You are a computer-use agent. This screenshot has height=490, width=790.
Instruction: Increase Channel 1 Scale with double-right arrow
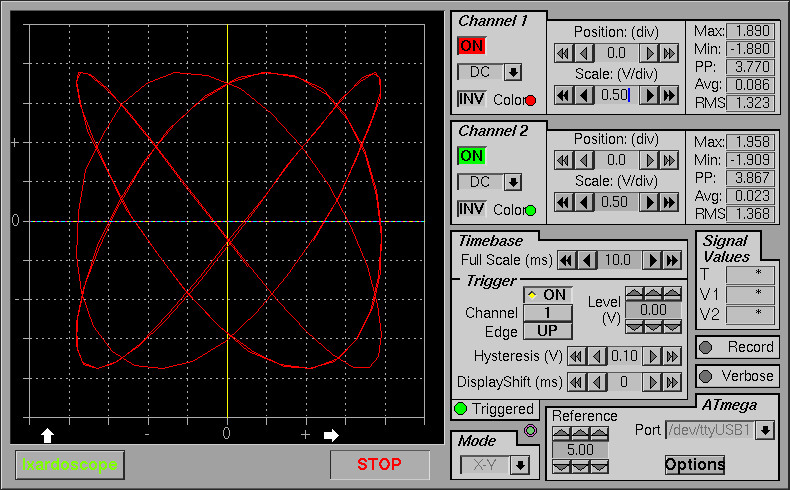pyautogui.click(x=669, y=95)
